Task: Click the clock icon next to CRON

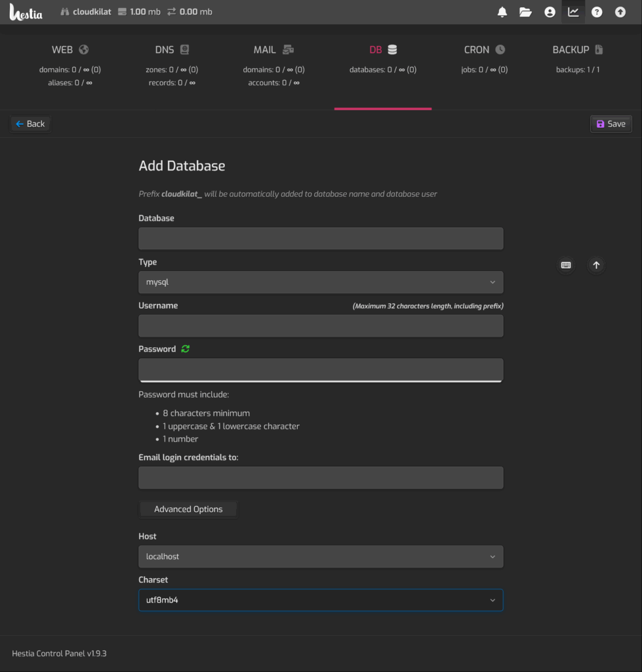Action: pos(500,50)
